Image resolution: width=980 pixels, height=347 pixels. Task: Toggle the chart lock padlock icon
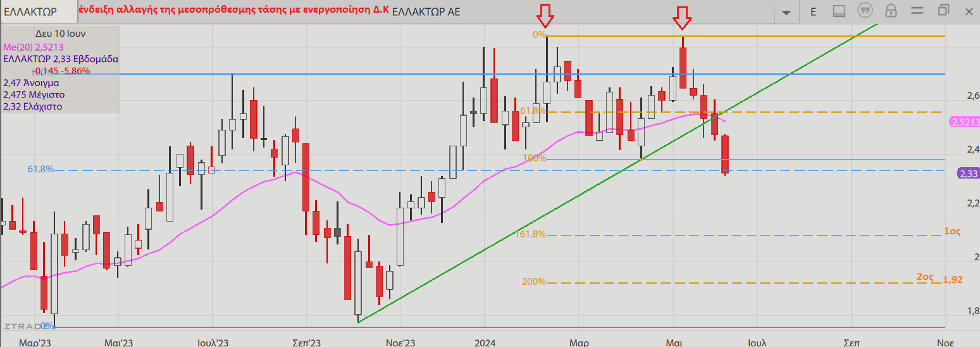click(891, 11)
